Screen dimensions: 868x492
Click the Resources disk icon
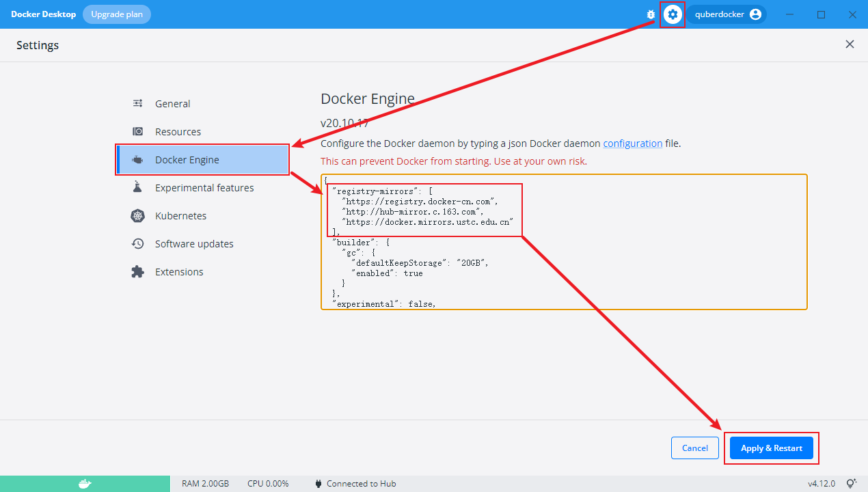coord(137,132)
